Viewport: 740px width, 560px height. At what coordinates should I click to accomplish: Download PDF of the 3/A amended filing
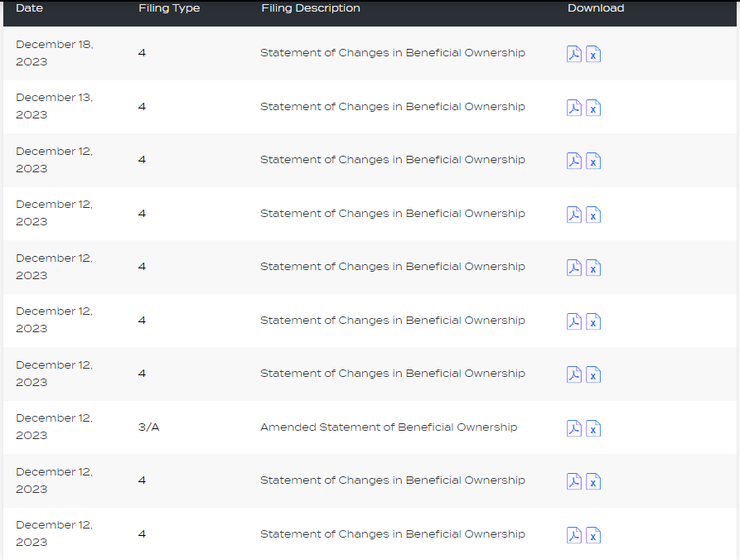tap(573, 428)
